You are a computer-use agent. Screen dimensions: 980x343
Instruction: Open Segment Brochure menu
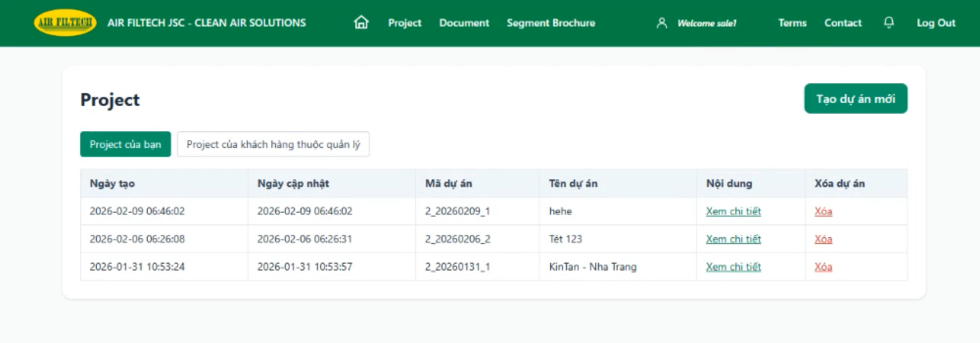pos(551,23)
